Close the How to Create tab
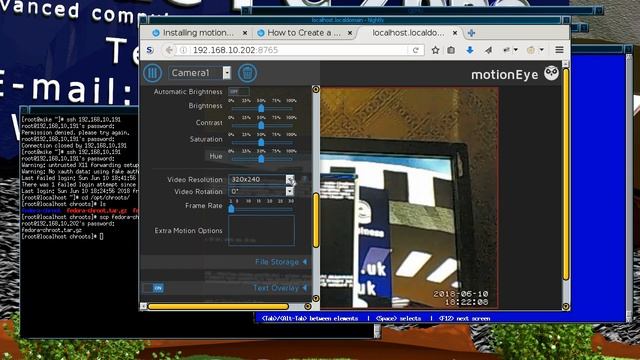640x360 pixels. (350, 33)
